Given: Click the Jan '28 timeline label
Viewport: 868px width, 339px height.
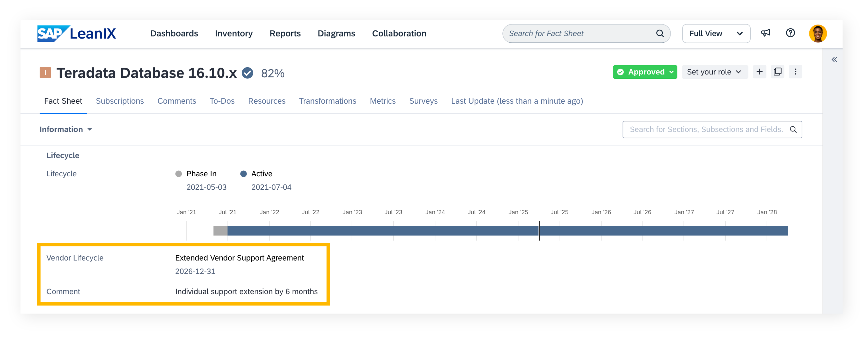Looking at the screenshot, I should tap(767, 212).
